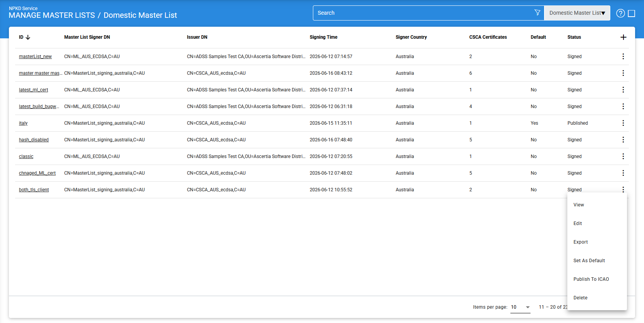The height and width of the screenshot is (323, 644).
Task: Click the Signing Time column header
Action: 323,37
